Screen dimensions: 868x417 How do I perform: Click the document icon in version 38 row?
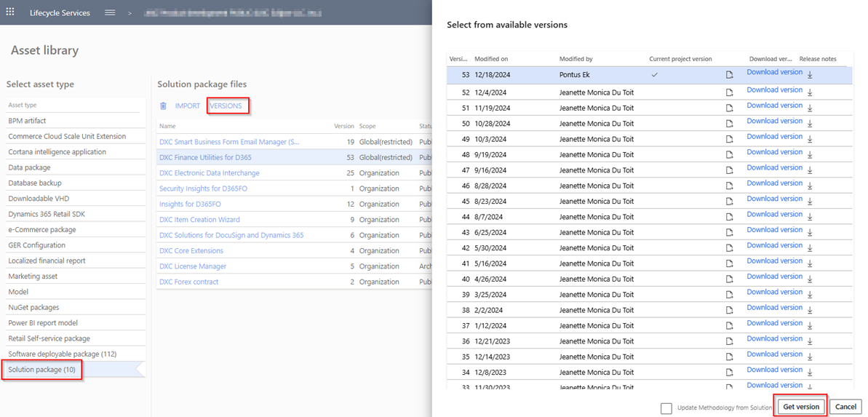pos(730,310)
